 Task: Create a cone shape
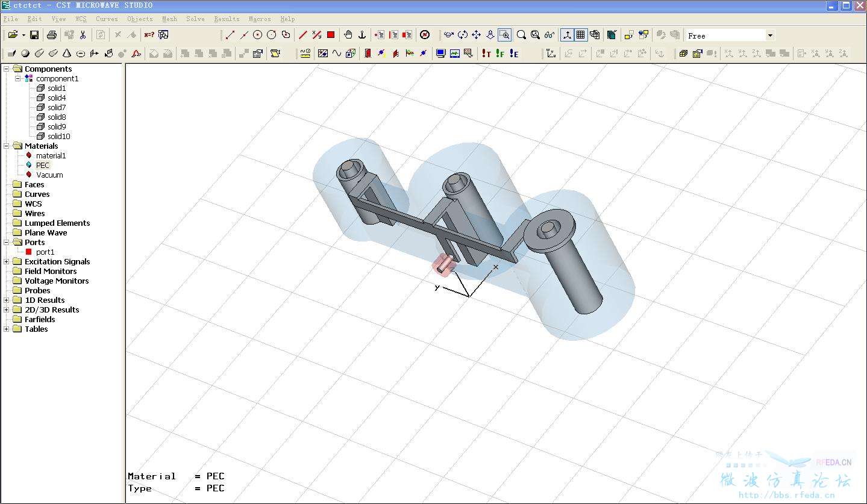click(x=67, y=54)
